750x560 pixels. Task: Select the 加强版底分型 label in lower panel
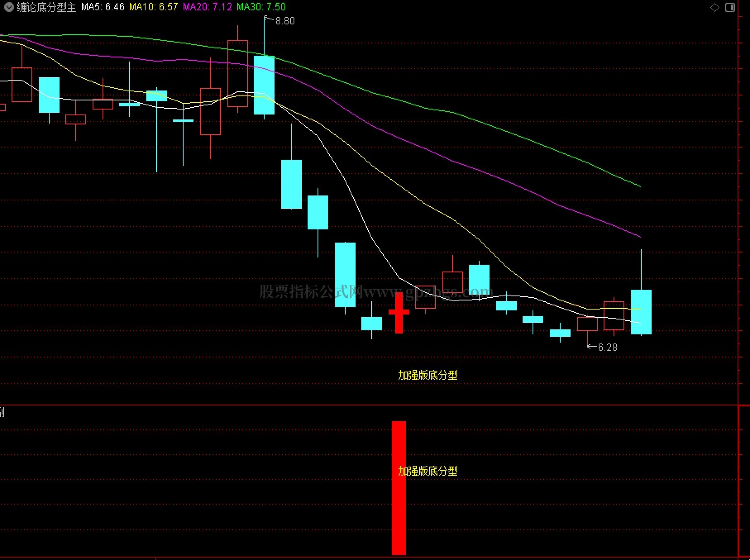pyautogui.click(x=428, y=471)
